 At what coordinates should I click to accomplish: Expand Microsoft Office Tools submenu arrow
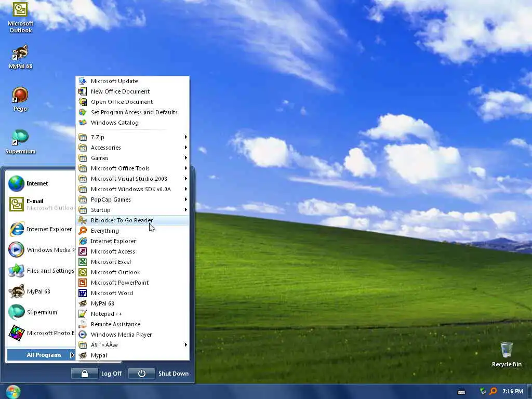tap(185, 168)
